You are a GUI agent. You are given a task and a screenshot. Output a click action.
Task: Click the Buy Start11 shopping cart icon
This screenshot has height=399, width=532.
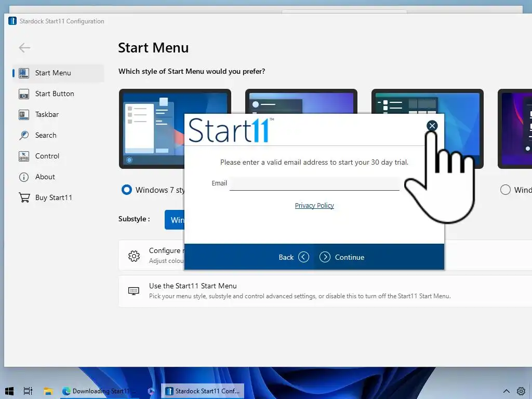[x=24, y=197]
